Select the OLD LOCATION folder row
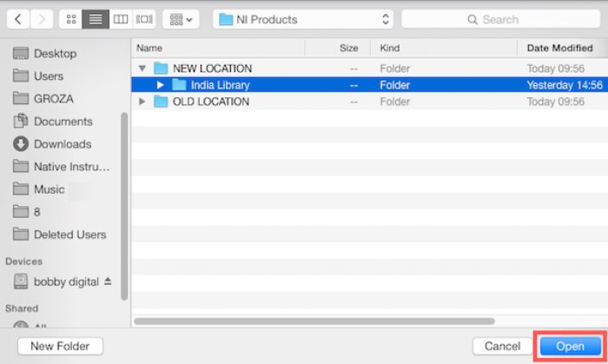Image resolution: width=608 pixels, height=364 pixels. pos(369,102)
